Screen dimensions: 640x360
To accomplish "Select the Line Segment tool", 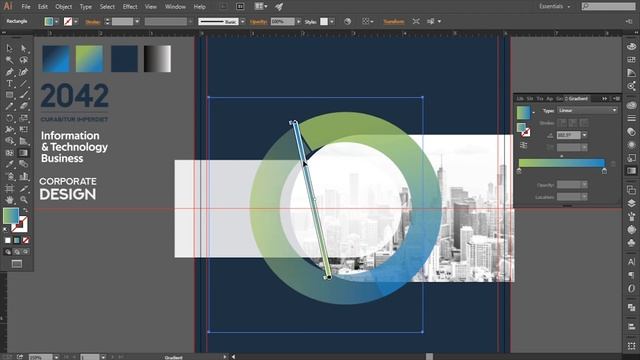I will click(x=23, y=84).
